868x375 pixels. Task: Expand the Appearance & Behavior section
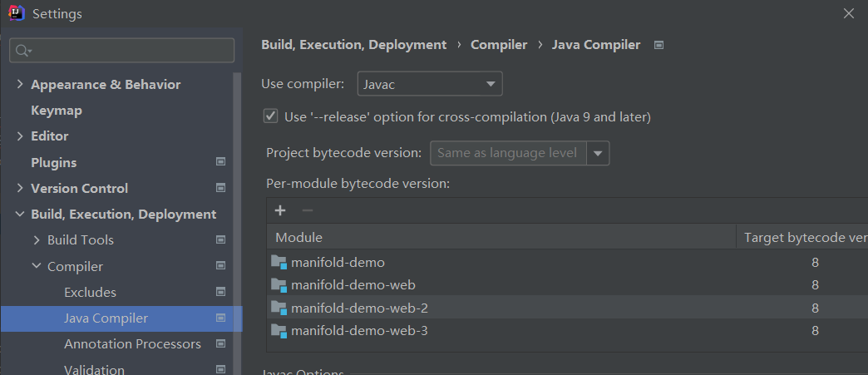coord(20,84)
